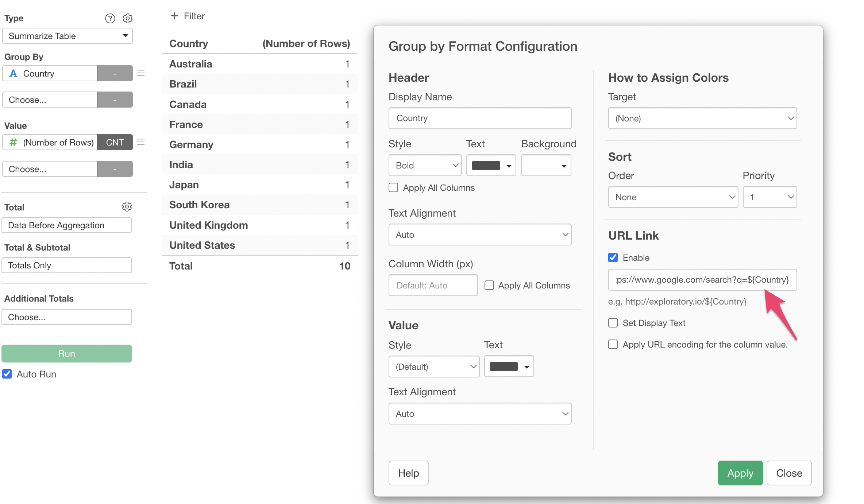
Task: Click the Country group-by hamburger menu icon
Action: 141,73
